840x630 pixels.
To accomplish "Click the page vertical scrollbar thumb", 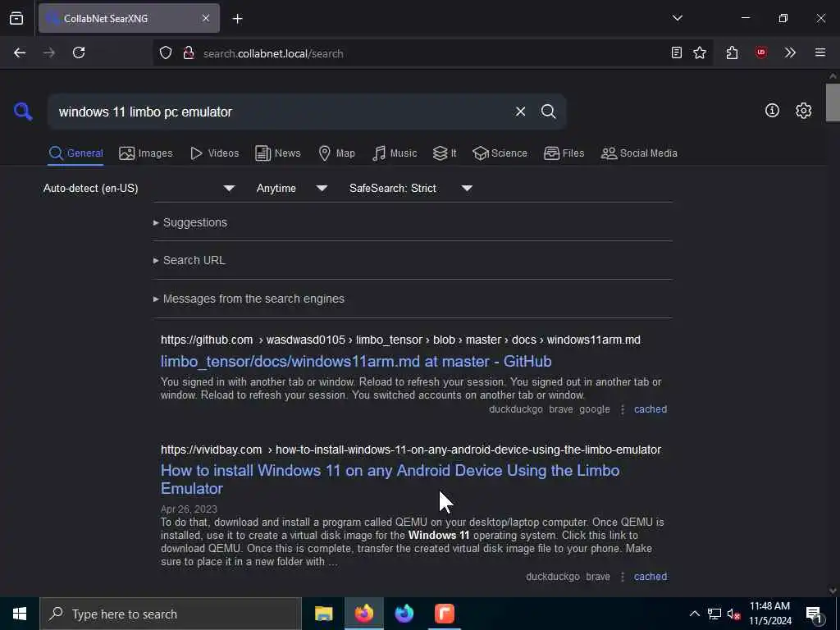I will [x=833, y=103].
